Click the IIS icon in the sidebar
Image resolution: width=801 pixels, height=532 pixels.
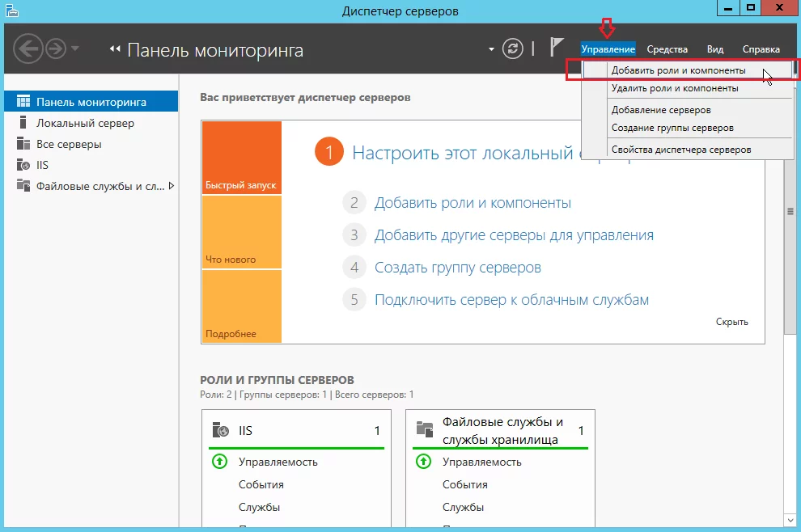coord(23,165)
